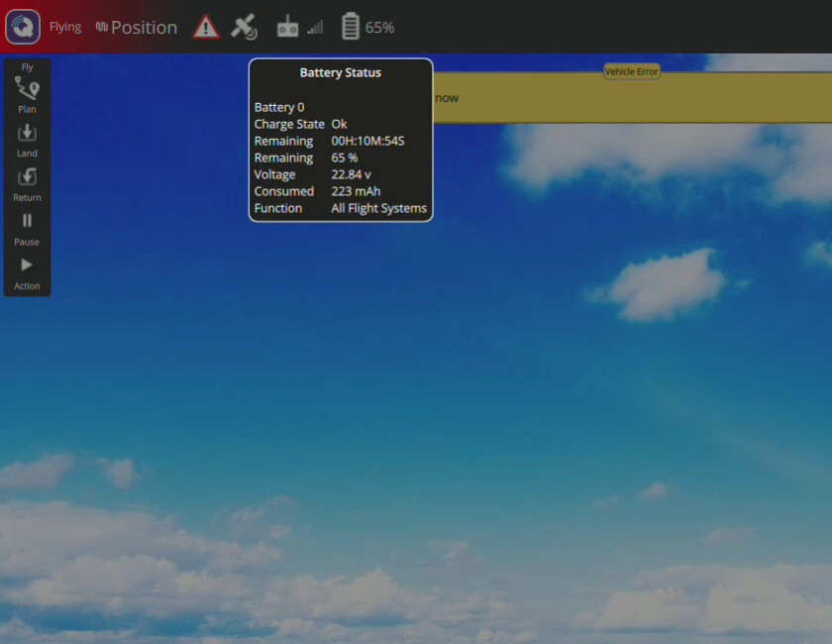The width and height of the screenshot is (832, 644).
Task: Select the Fly label atop the tool strip
Action: pos(27,67)
